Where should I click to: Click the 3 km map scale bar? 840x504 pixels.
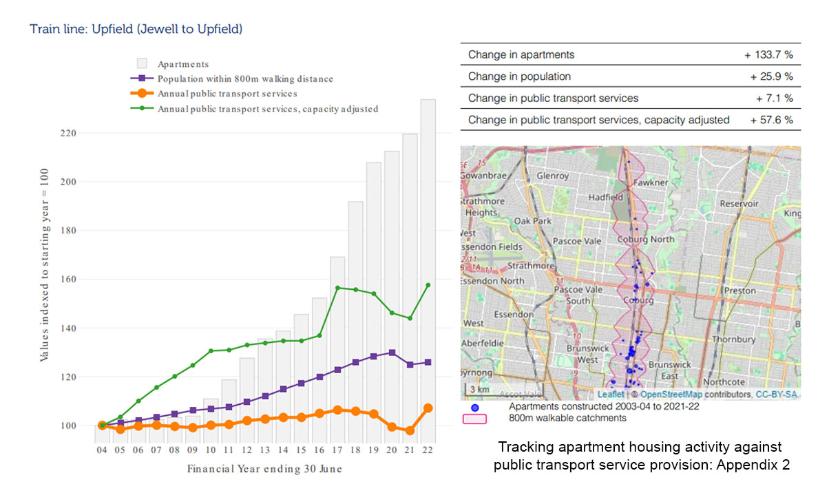click(479, 390)
